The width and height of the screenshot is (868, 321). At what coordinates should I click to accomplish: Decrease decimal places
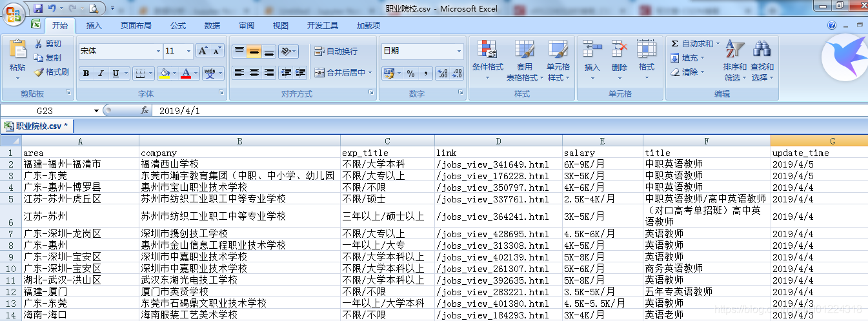coord(457,73)
